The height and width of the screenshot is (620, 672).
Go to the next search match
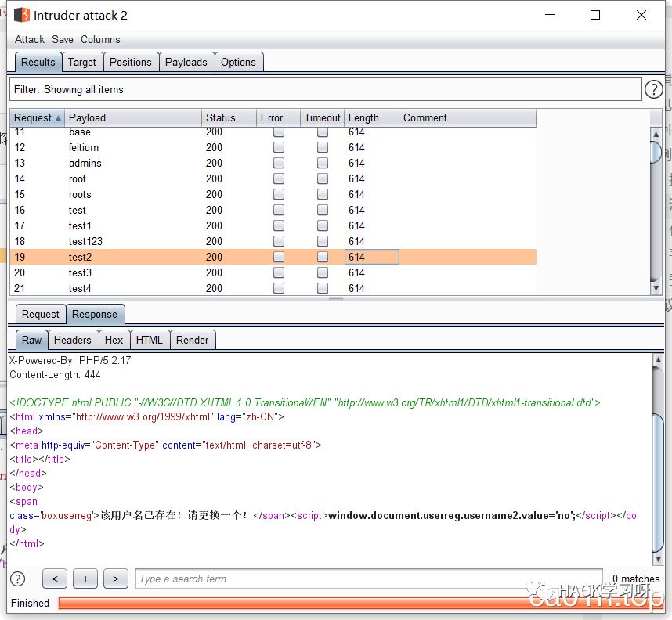point(116,579)
